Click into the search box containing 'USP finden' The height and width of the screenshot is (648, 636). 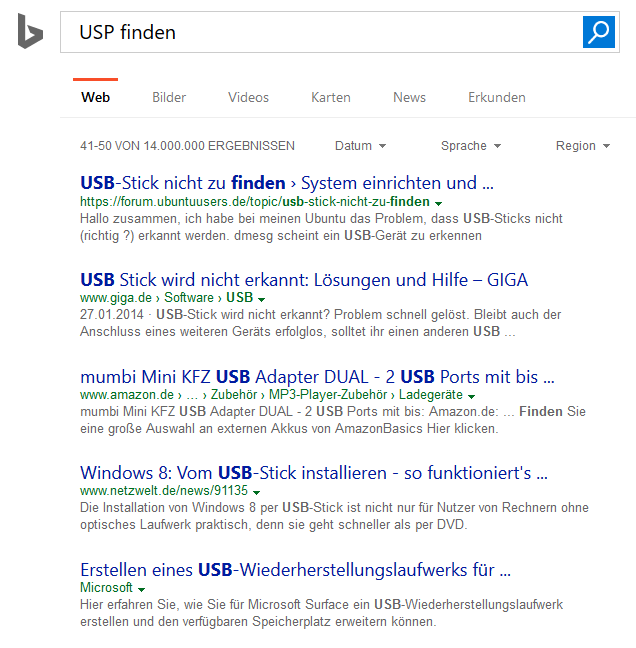click(320, 32)
